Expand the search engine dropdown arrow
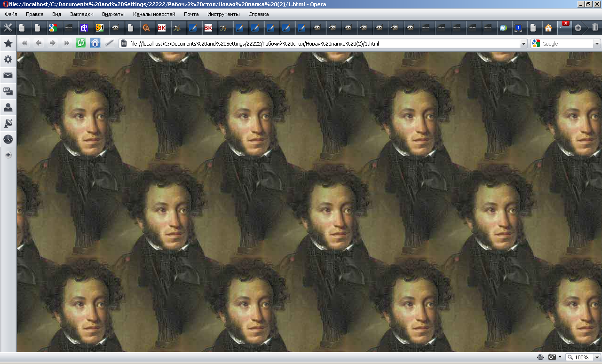602x364 pixels. [x=597, y=44]
